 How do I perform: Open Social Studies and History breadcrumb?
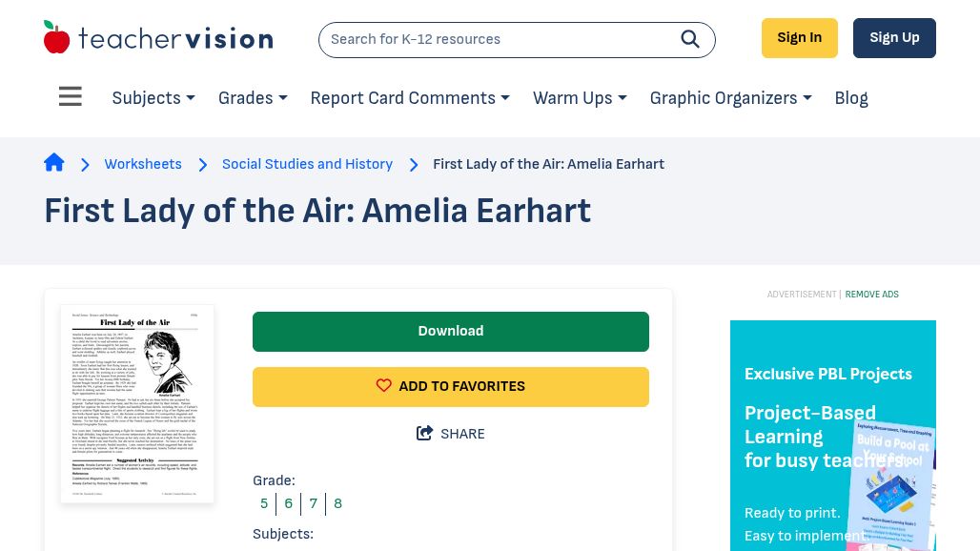click(307, 164)
